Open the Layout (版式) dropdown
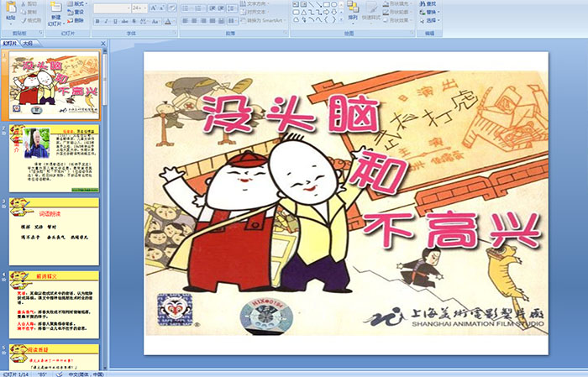Screen dimensions: 588x377 [77, 3]
